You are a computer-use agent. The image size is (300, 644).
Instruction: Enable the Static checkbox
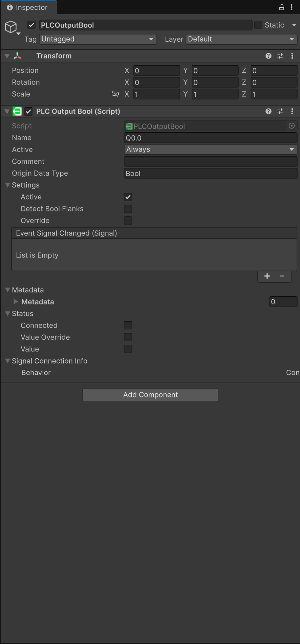click(258, 25)
